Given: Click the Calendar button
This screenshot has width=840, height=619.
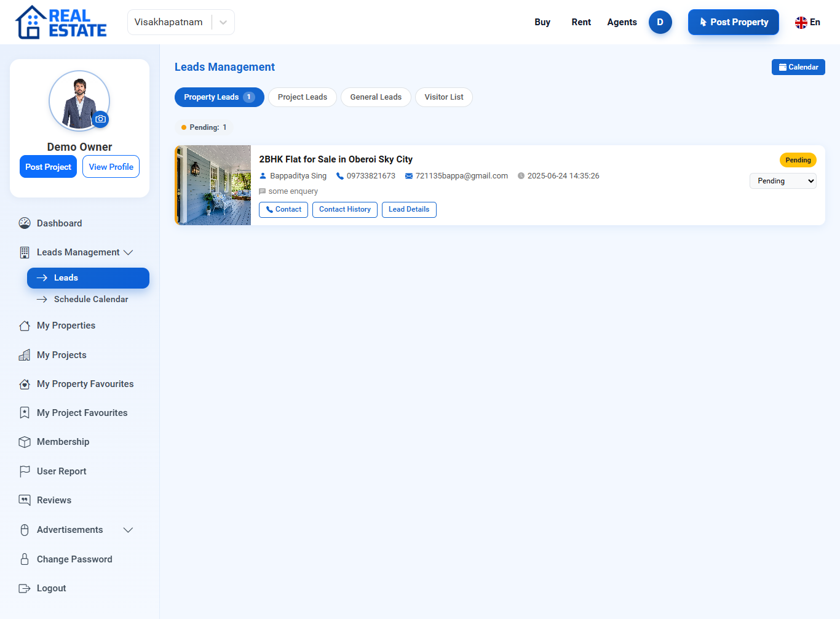Looking at the screenshot, I should pyautogui.click(x=798, y=67).
